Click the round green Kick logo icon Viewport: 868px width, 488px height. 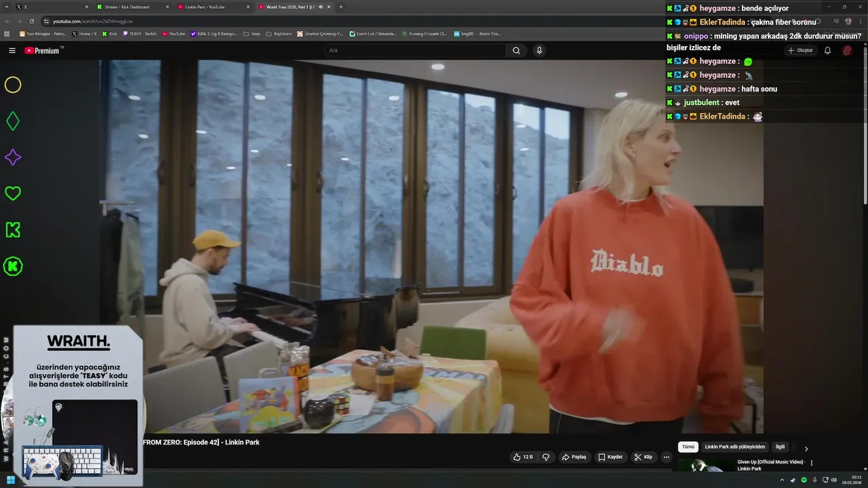point(13,266)
